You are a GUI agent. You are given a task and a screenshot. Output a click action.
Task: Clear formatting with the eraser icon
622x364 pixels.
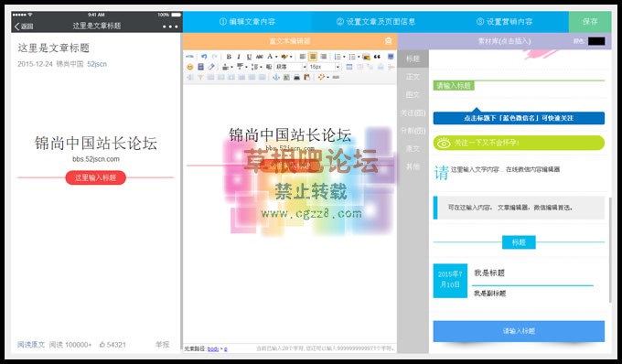pyautogui.click(x=211, y=67)
